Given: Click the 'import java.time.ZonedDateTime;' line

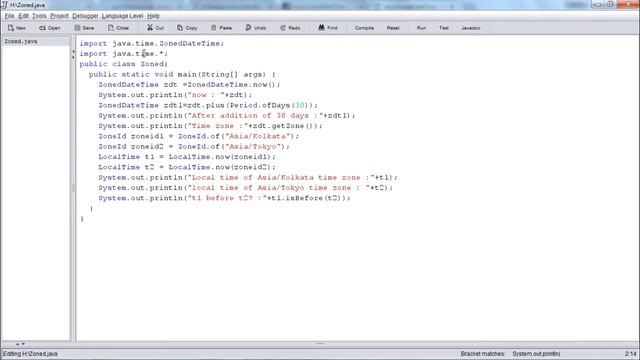Looking at the screenshot, I should pos(152,43).
